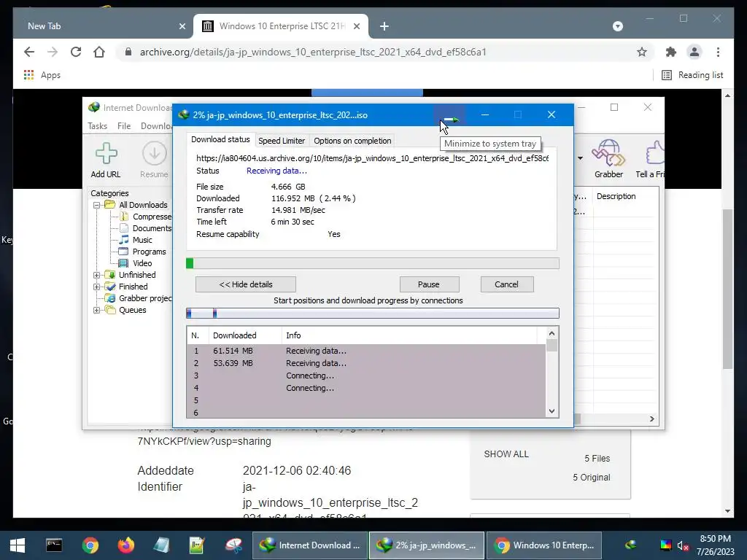Open Chrome profile avatar icon
Image resolution: width=747 pixels, height=560 pixels.
tap(694, 52)
